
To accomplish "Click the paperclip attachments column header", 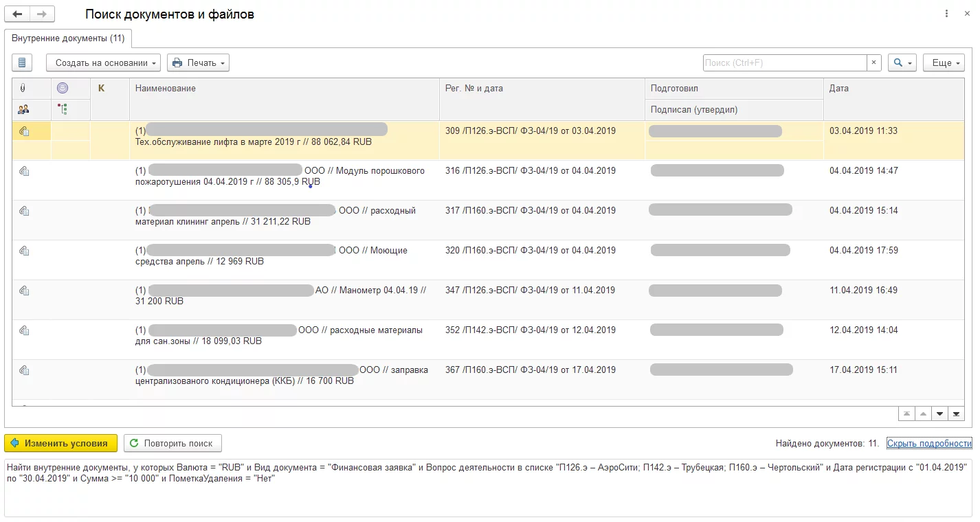I will pyautogui.click(x=23, y=88).
